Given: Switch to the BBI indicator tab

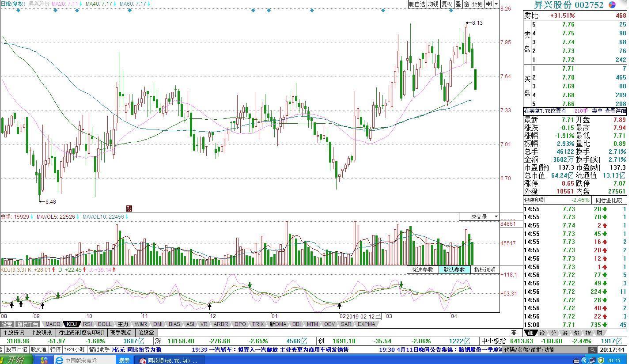Looking at the screenshot, I should pyautogui.click(x=296, y=324).
